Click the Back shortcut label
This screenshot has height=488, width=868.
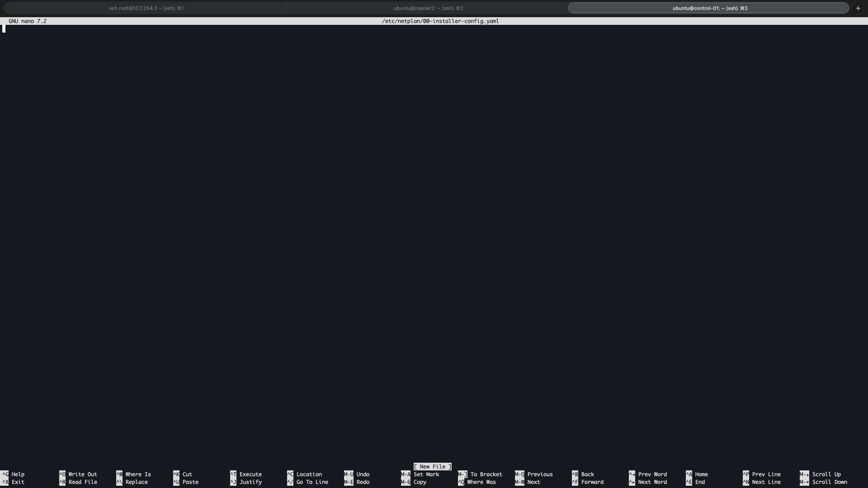click(588, 474)
